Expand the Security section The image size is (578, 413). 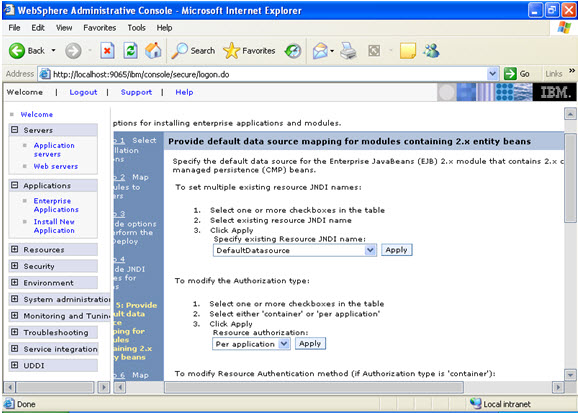coord(14,266)
